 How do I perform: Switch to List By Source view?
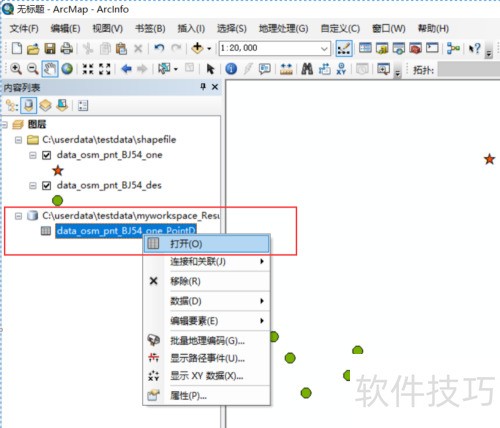(x=28, y=106)
